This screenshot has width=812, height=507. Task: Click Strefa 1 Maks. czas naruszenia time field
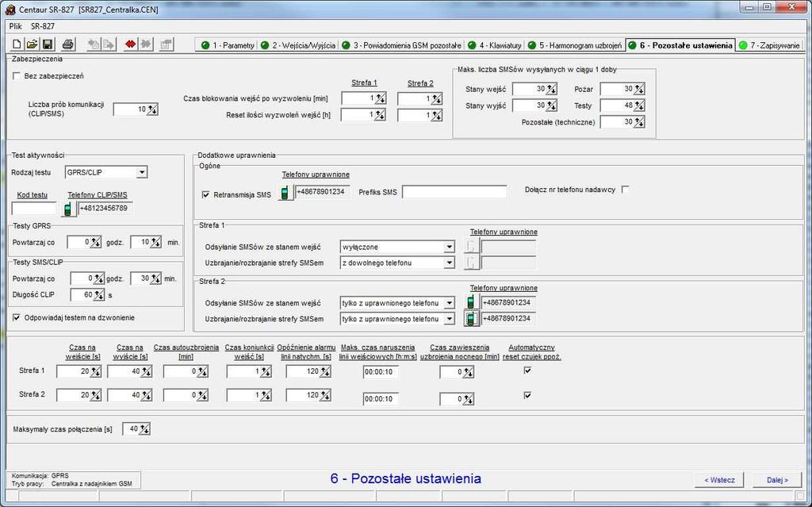pos(380,371)
